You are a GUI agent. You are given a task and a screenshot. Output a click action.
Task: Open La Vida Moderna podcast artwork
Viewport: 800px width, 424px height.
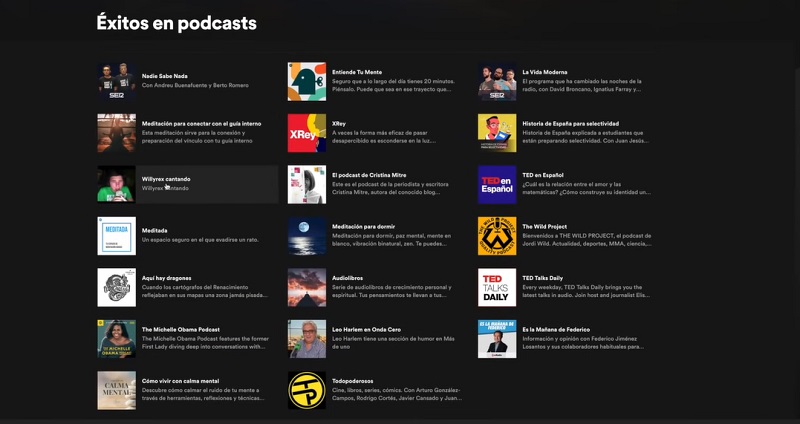coord(497,81)
